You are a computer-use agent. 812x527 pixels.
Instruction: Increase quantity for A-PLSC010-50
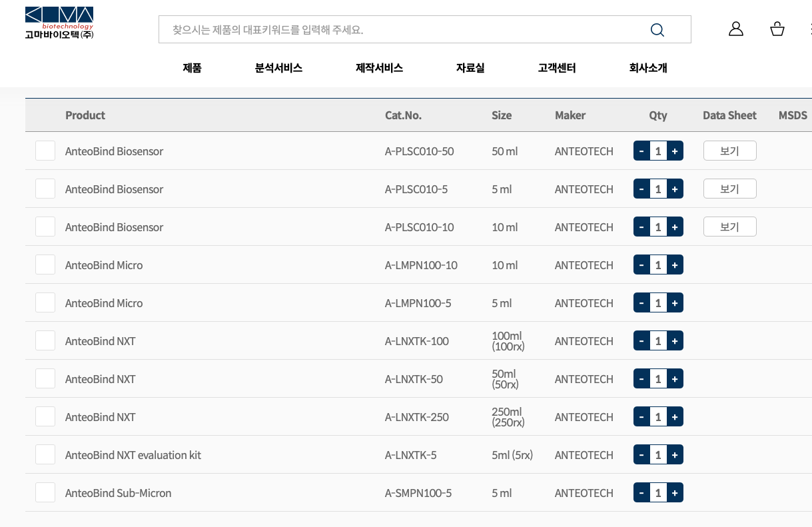pos(675,151)
